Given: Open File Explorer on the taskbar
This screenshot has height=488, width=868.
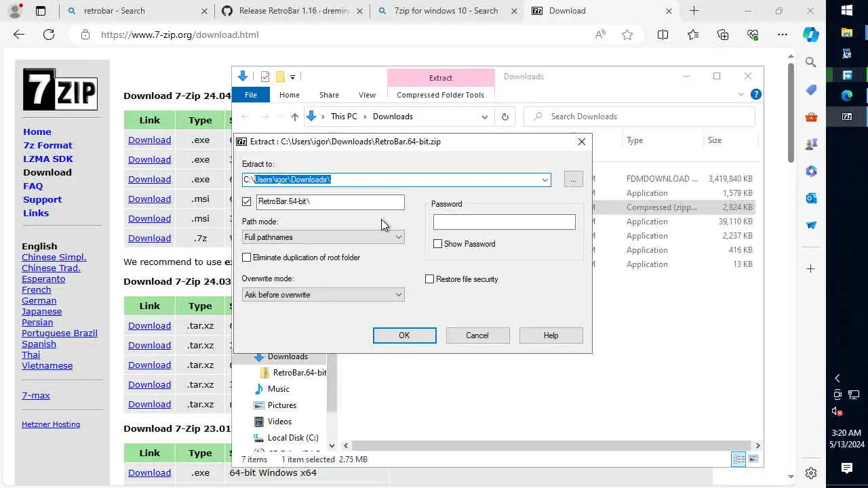Looking at the screenshot, I should pos(847,32).
